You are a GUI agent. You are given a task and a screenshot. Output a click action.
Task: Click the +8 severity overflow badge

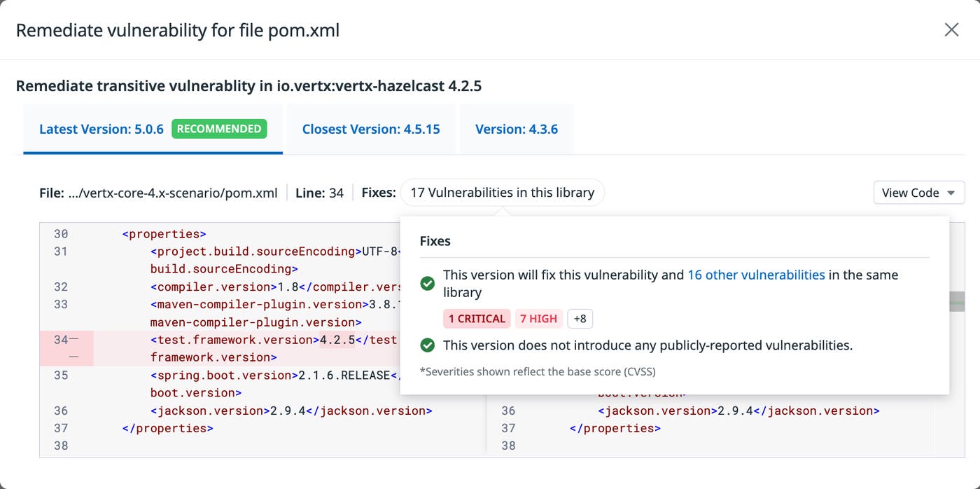580,318
